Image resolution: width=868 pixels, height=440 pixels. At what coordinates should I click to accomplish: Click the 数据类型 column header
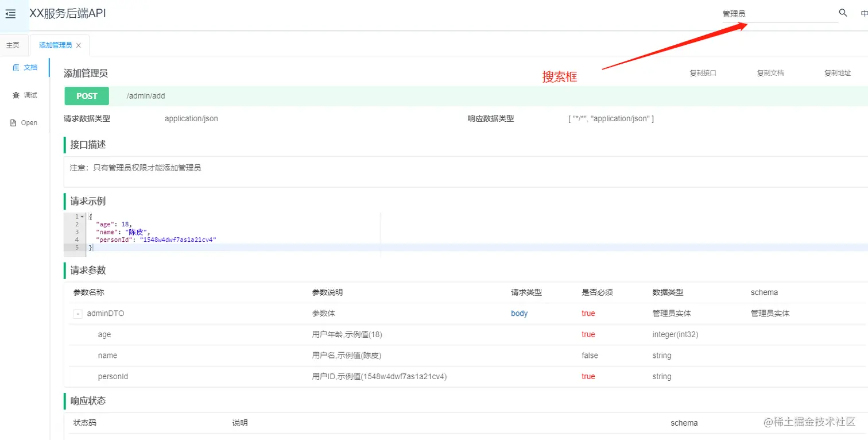point(668,292)
